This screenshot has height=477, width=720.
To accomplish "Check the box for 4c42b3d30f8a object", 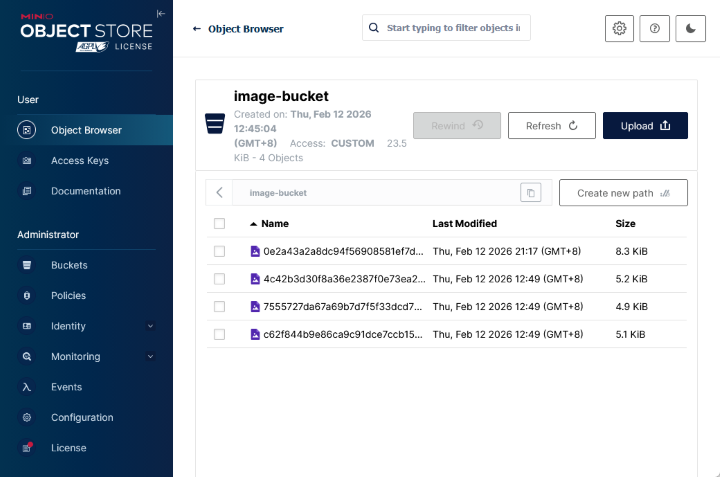I will tap(220, 279).
